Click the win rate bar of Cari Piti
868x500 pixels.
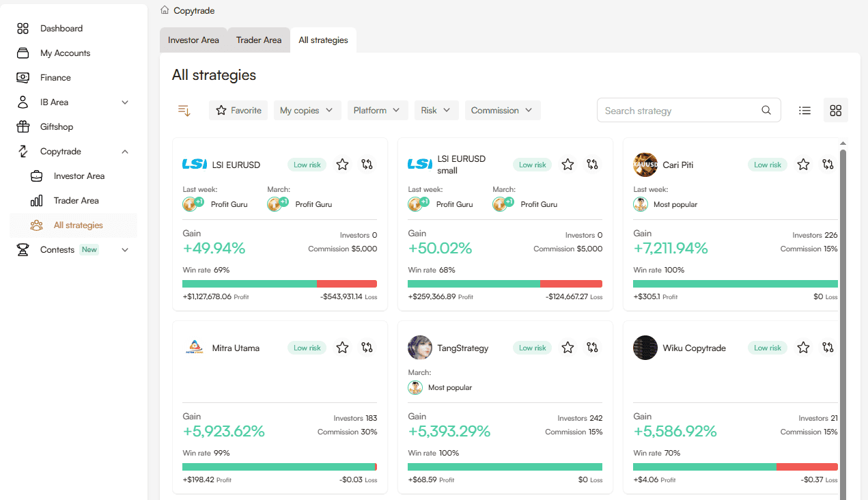[x=735, y=284]
